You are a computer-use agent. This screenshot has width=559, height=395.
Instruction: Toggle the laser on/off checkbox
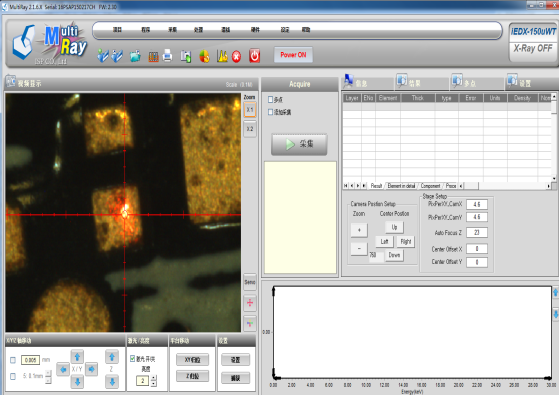tap(133, 358)
